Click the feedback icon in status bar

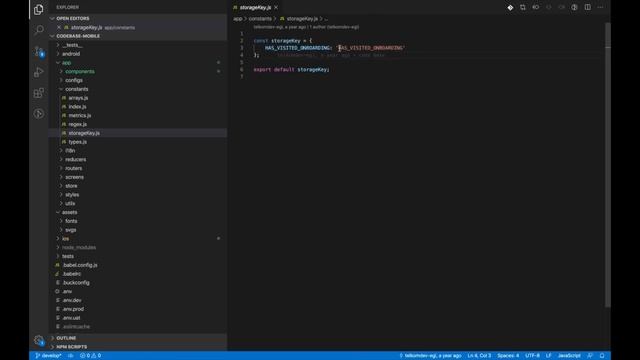click(590, 356)
